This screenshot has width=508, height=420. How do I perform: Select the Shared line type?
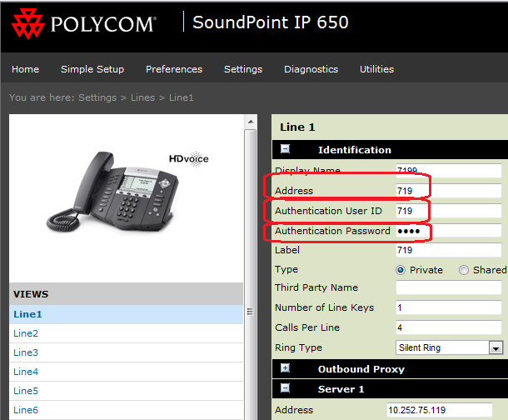click(464, 270)
